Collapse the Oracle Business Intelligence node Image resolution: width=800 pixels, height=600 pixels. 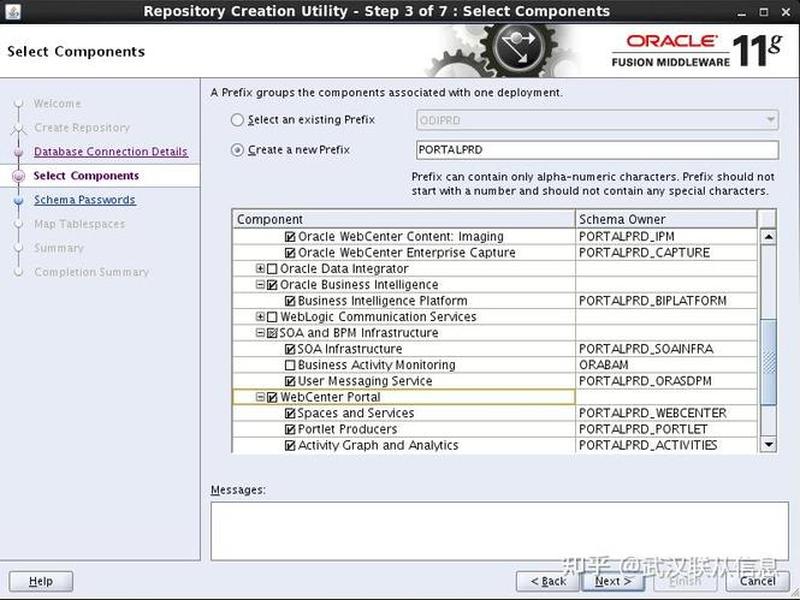[260, 285]
